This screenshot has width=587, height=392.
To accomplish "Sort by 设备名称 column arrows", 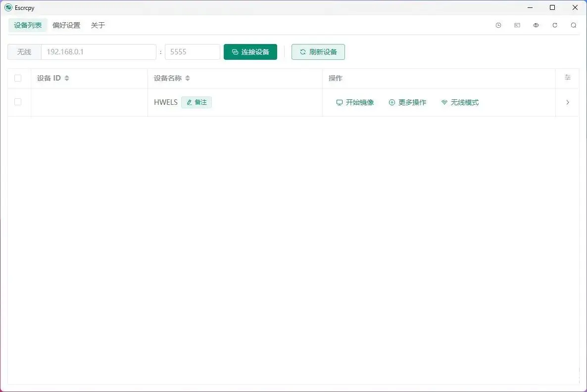I will click(x=188, y=78).
